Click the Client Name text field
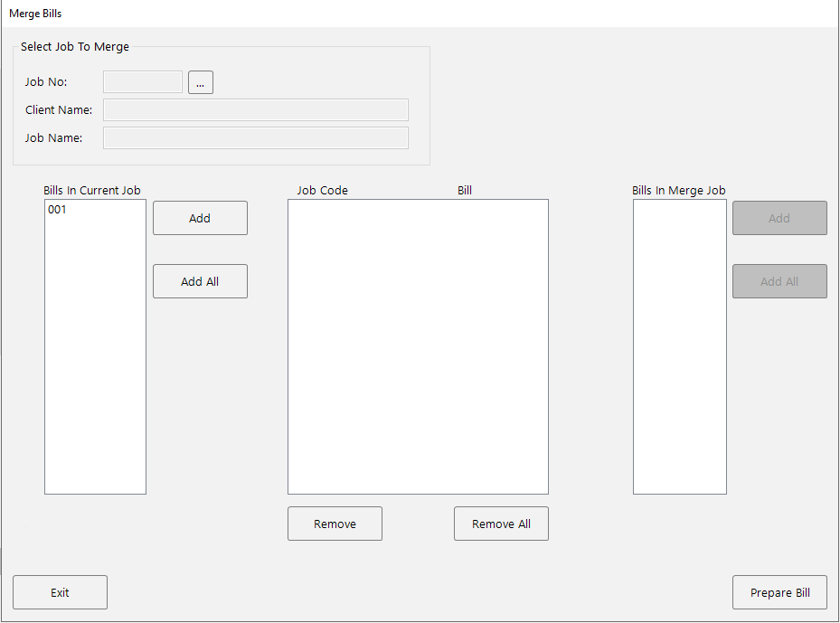 click(x=255, y=110)
